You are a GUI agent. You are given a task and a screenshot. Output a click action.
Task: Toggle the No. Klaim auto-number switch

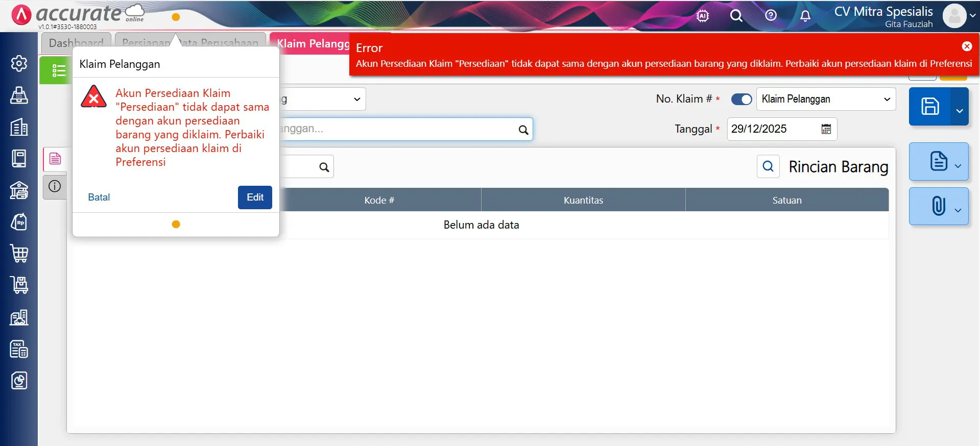[741, 99]
